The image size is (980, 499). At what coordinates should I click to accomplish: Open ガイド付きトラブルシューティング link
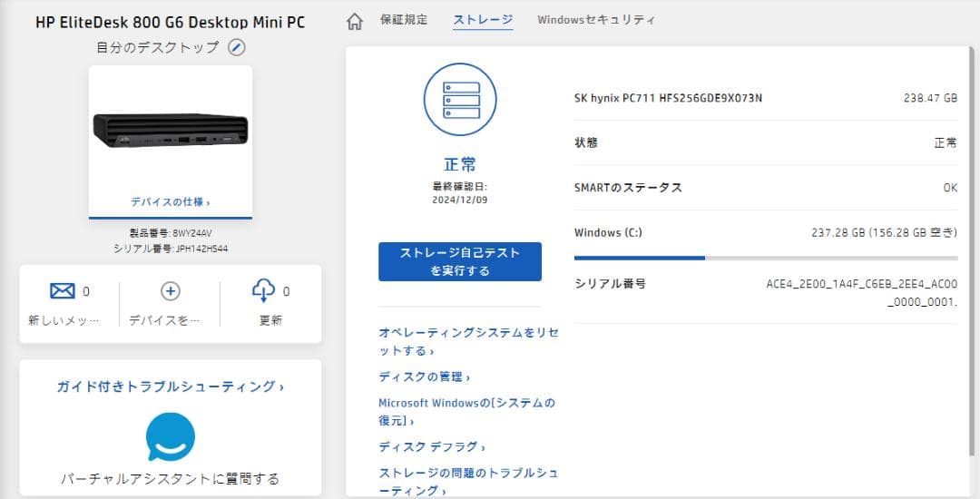click(170, 386)
